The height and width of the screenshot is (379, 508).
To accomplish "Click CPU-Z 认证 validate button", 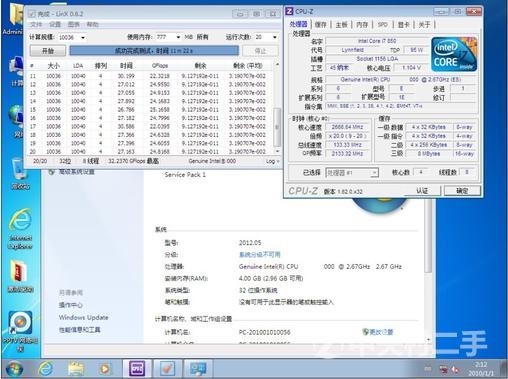I will (422, 191).
